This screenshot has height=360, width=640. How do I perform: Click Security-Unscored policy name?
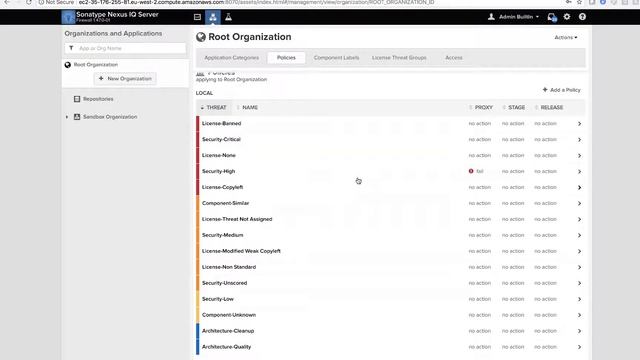(x=224, y=283)
